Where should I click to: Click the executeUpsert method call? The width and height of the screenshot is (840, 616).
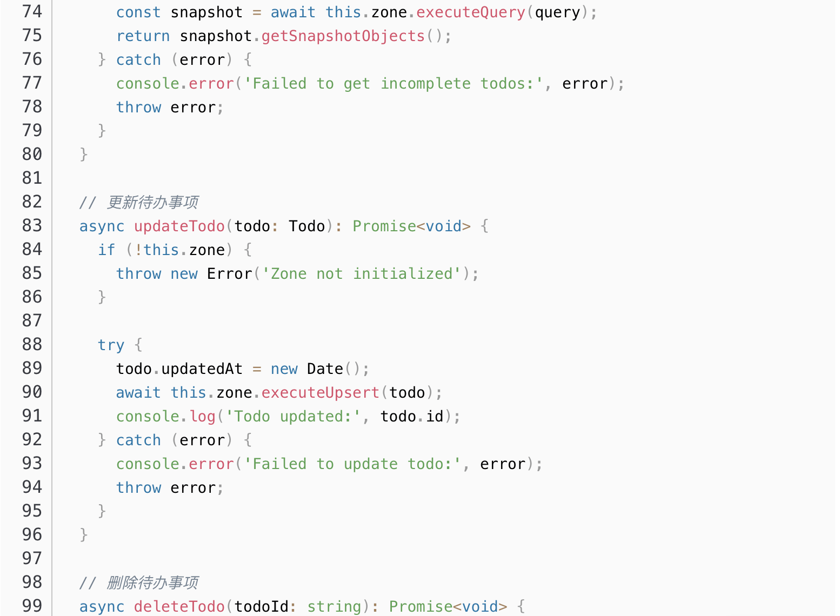coord(320,392)
